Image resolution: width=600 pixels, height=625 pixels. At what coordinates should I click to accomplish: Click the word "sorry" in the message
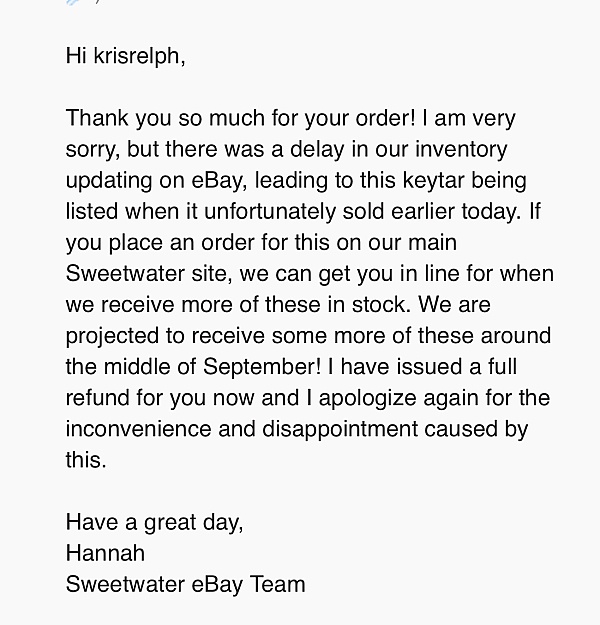tap(92, 150)
